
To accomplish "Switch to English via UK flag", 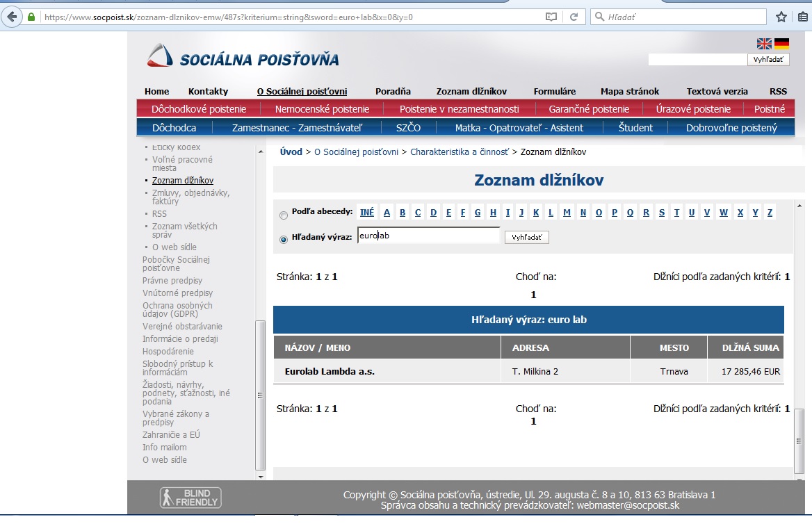I will tap(764, 44).
